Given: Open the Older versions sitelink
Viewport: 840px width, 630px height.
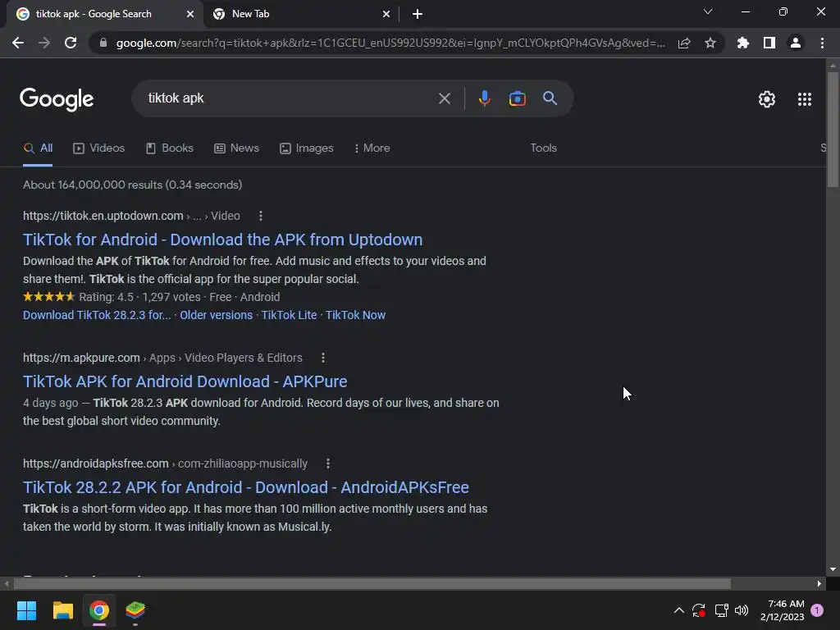Looking at the screenshot, I should coord(216,315).
